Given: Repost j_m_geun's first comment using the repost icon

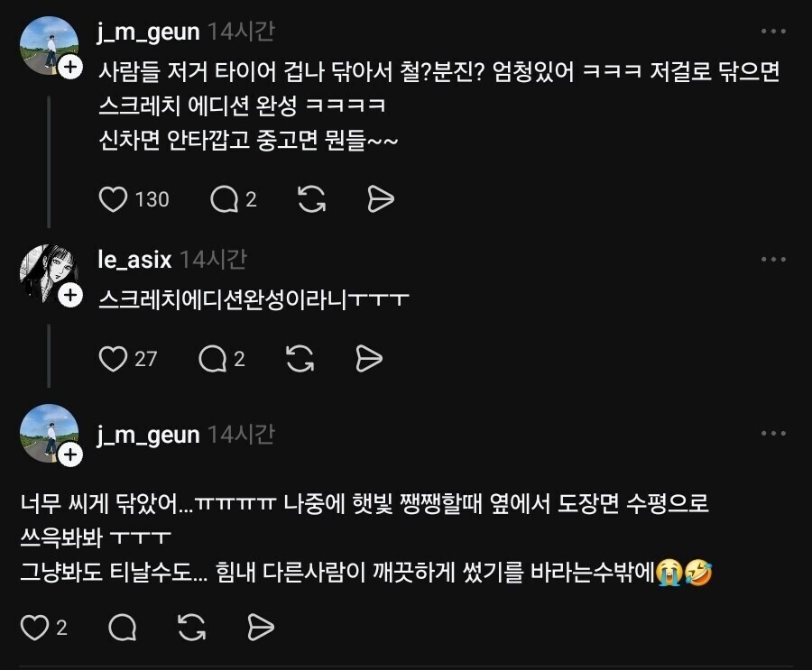Looking at the screenshot, I should coord(310,198).
